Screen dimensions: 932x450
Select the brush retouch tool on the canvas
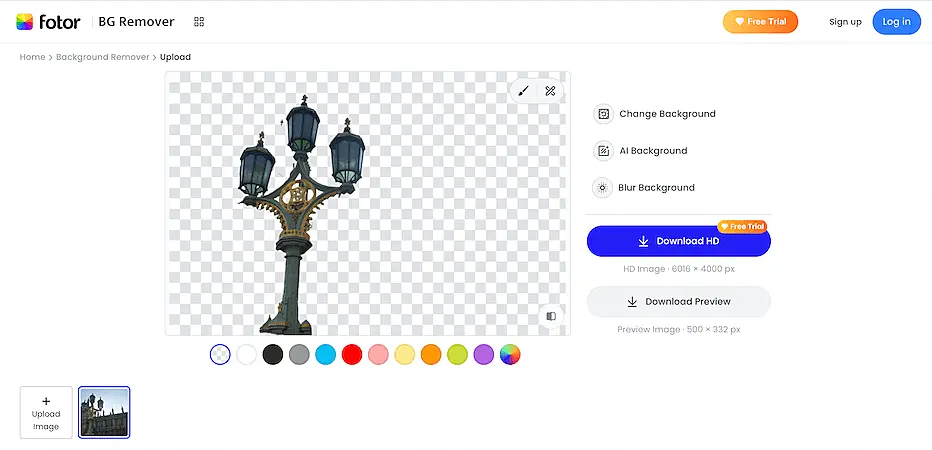[523, 91]
